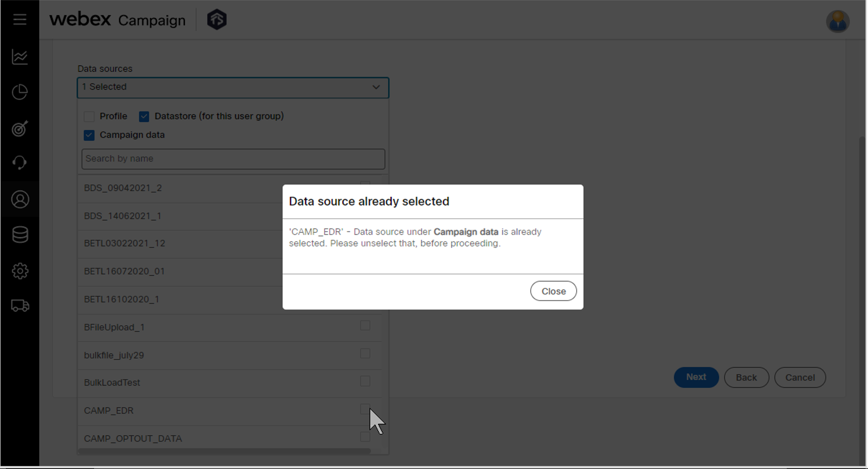The width and height of the screenshot is (868, 469).
Task: Click the webex Campaign logo
Action: tap(118, 20)
